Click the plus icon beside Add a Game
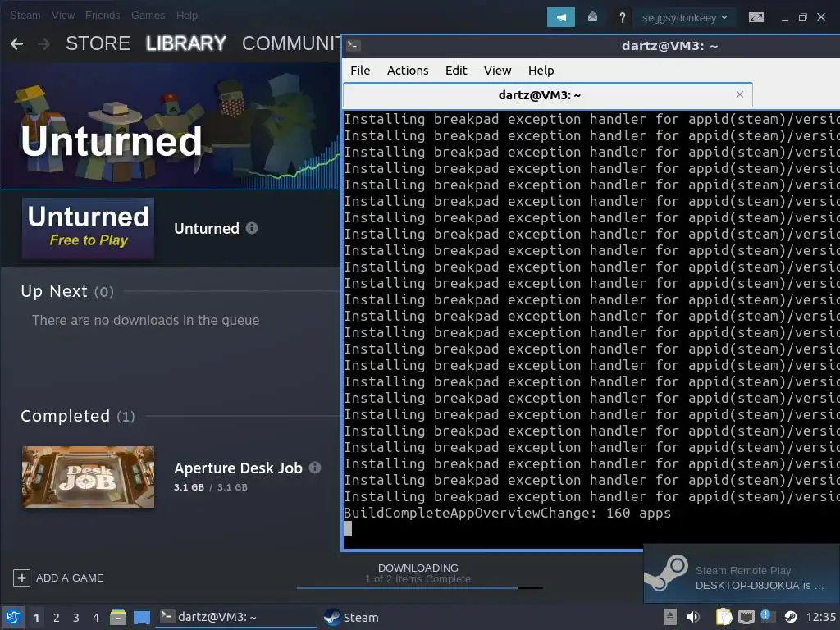The width and height of the screenshot is (840, 630). tap(21, 578)
